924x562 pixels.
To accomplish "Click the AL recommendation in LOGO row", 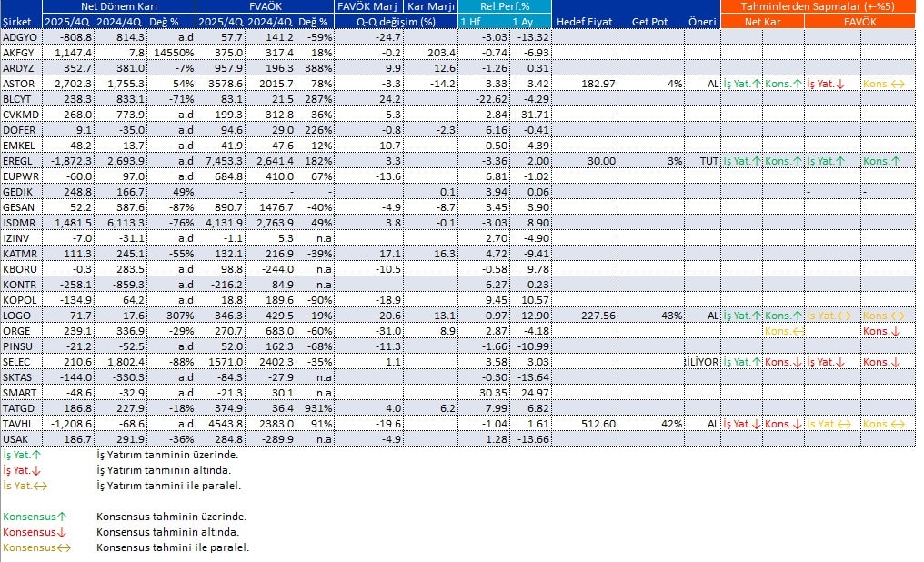I will [x=711, y=316].
